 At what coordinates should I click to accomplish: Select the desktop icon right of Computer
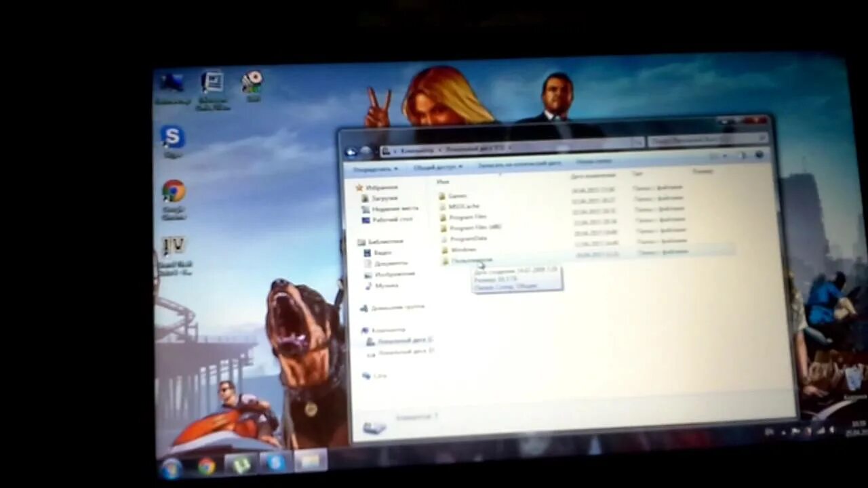click(x=212, y=90)
